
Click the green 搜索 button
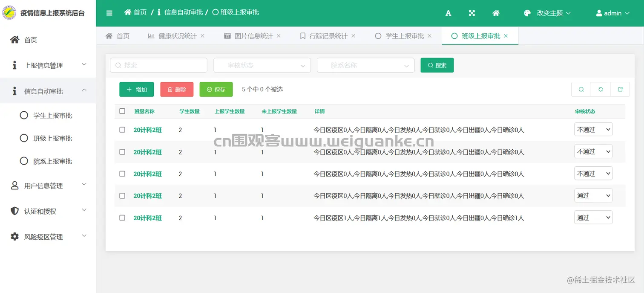(437, 65)
